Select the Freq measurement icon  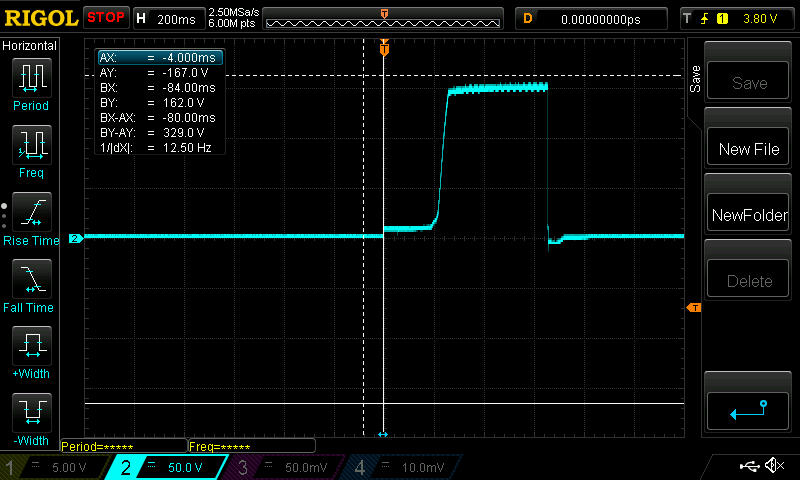point(30,150)
